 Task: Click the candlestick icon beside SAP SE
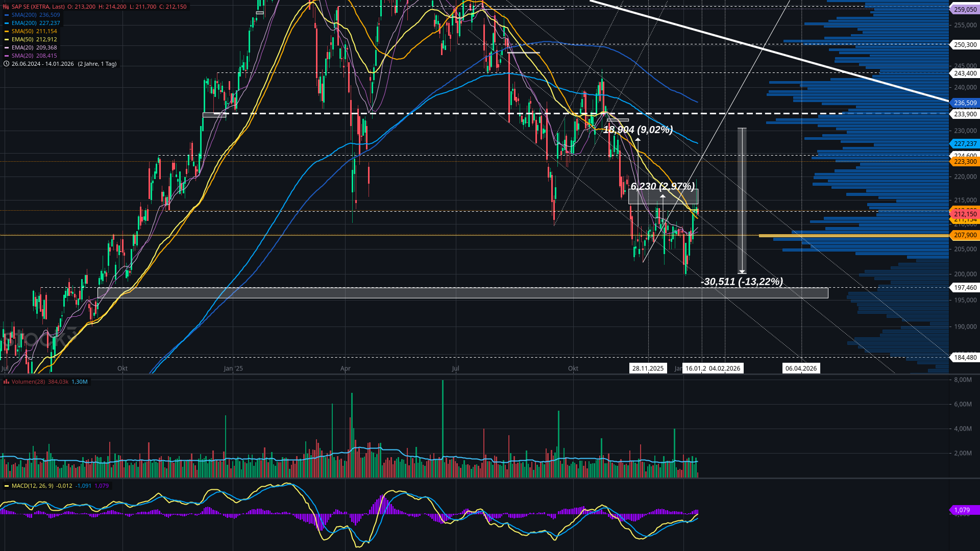tap(6, 7)
